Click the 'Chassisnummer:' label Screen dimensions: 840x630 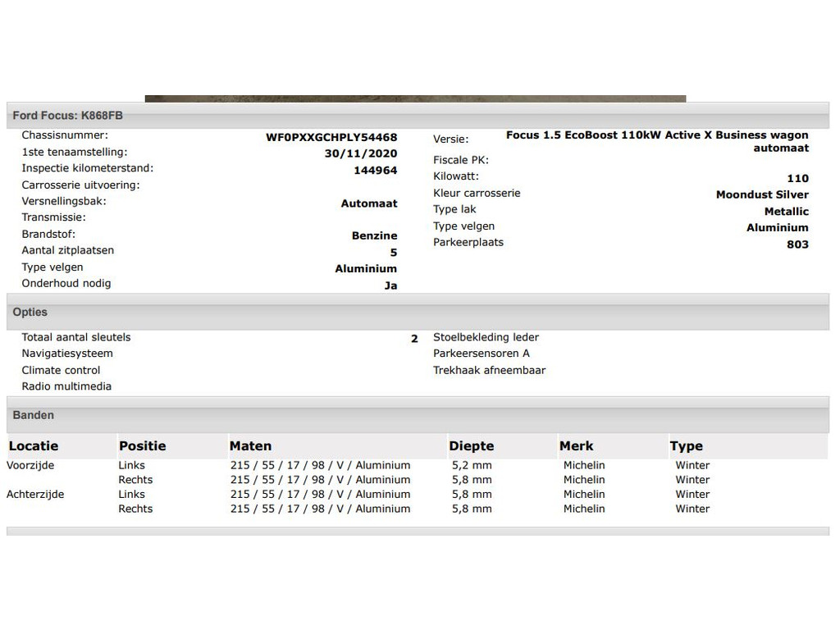point(65,135)
